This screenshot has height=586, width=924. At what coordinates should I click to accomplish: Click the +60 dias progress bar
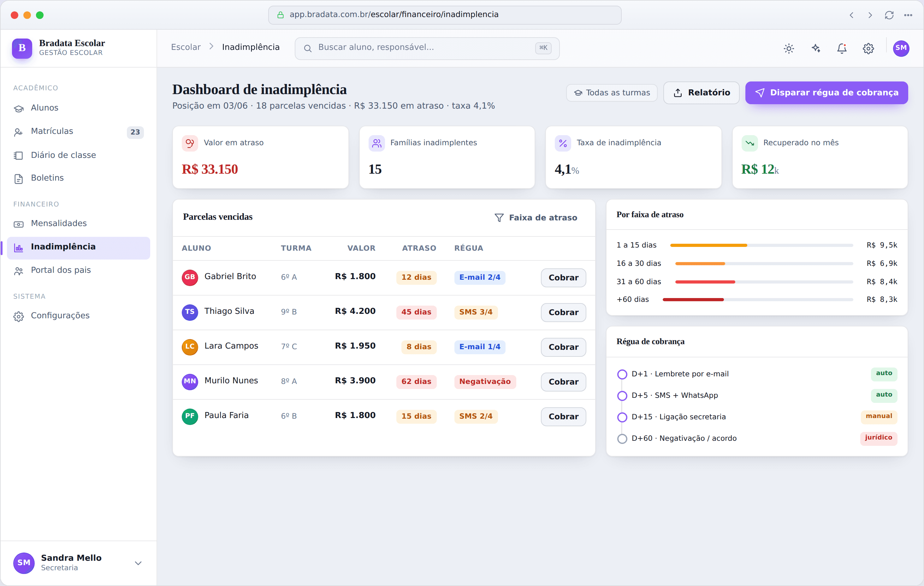(758, 300)
